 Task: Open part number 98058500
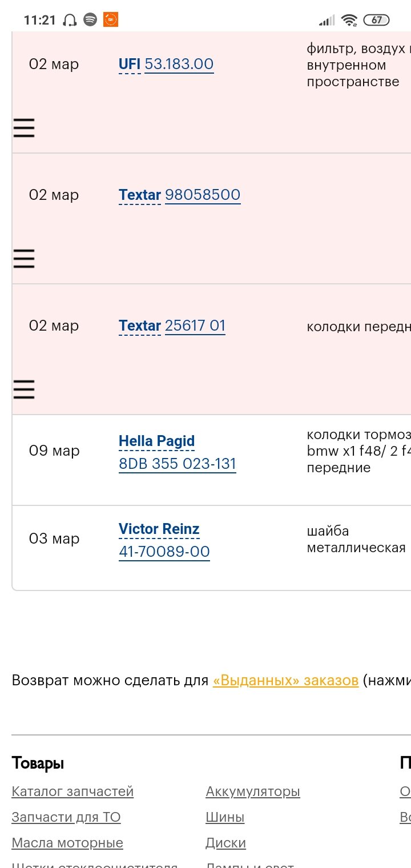[x=203, y=195]
